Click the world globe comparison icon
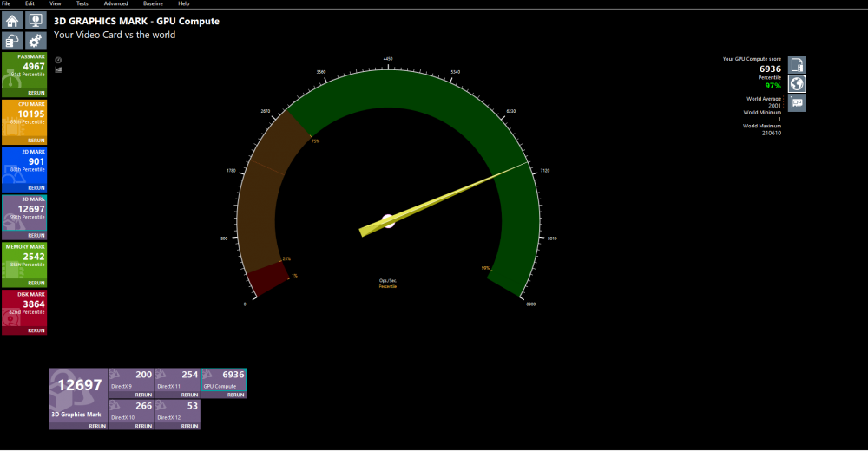The width and height of the screenshot is (868, 451). coord(796,84)
